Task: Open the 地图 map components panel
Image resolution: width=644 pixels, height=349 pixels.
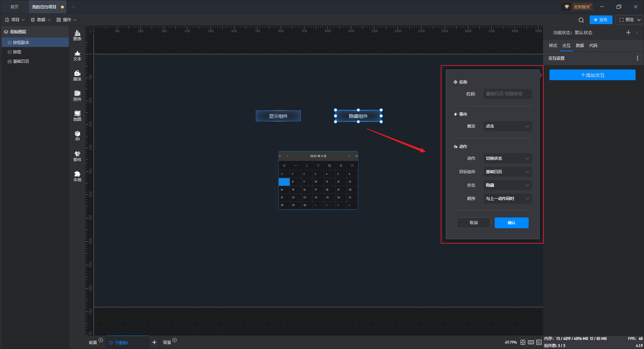Action: pos(77,116)
